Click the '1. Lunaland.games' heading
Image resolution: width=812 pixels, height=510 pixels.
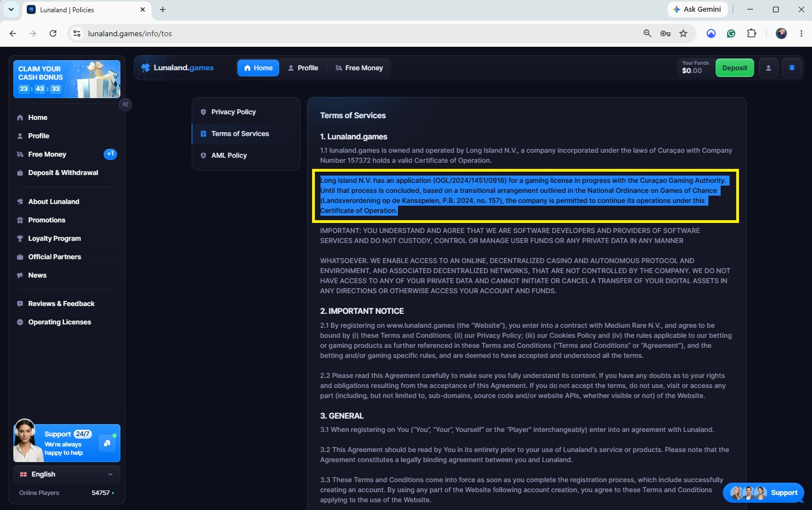(x=353, y=137)
